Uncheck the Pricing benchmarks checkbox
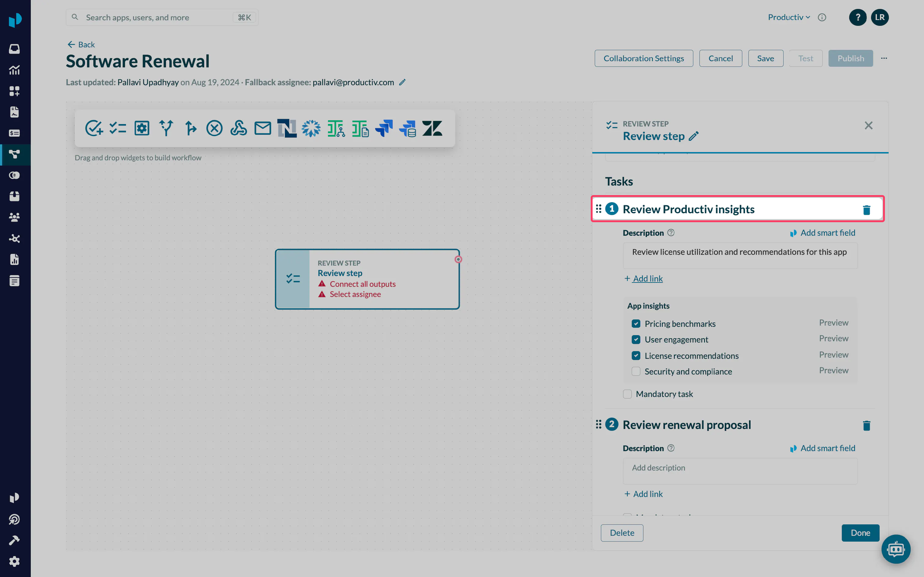 coord(636,324)
